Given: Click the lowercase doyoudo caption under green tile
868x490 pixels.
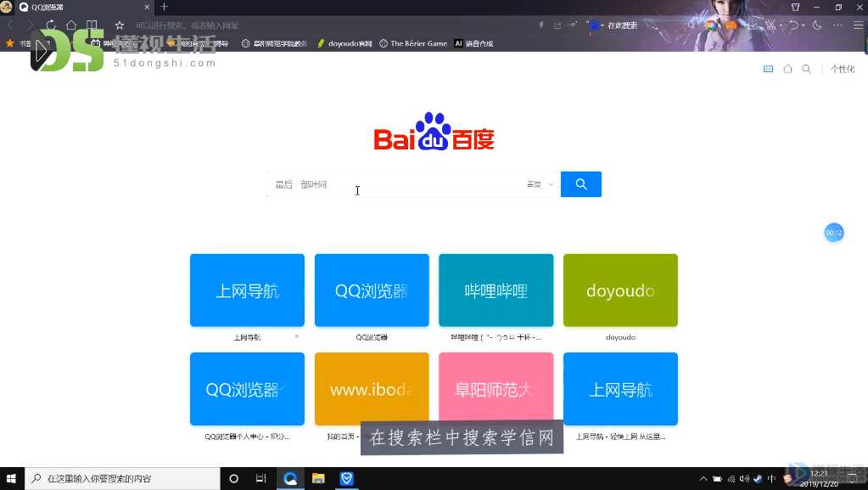Looking at the screenshot, I should coord(620,337).
